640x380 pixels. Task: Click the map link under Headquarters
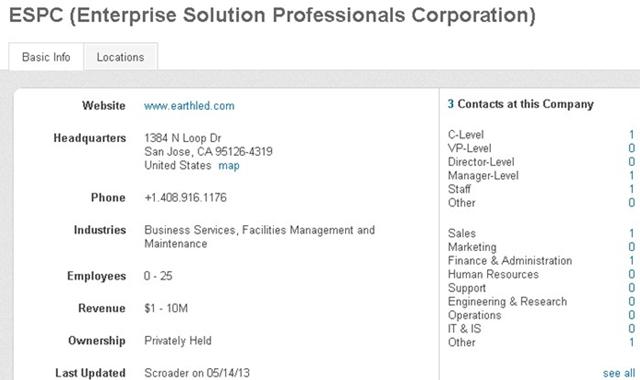(229, 166)
